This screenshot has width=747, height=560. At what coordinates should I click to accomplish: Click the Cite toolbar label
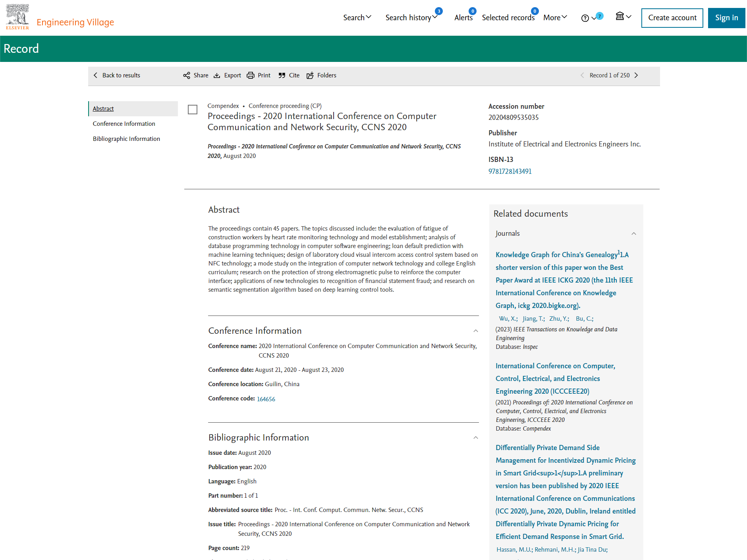click(294, 75)
